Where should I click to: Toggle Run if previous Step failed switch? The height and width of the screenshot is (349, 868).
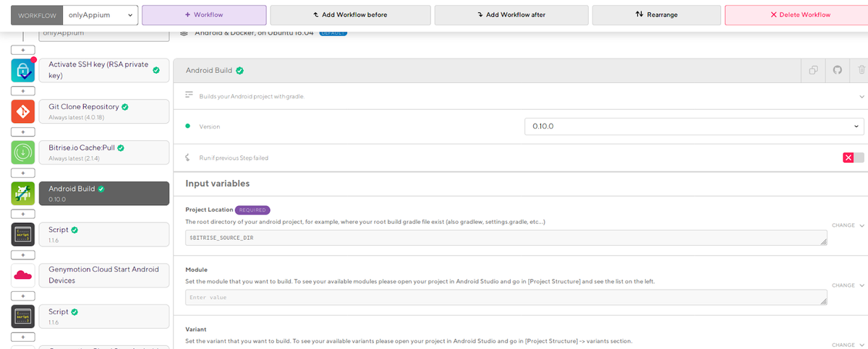tap(854, 158)
